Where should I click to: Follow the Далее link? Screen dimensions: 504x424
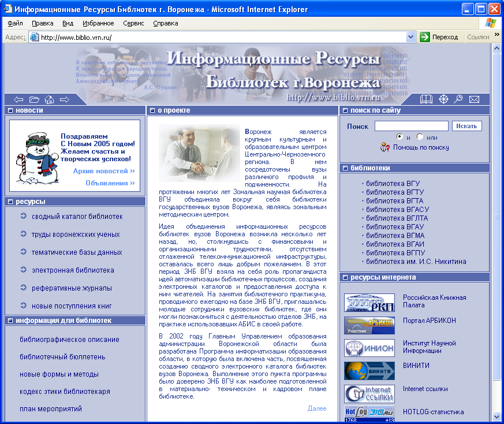click(x=317, y=408)
